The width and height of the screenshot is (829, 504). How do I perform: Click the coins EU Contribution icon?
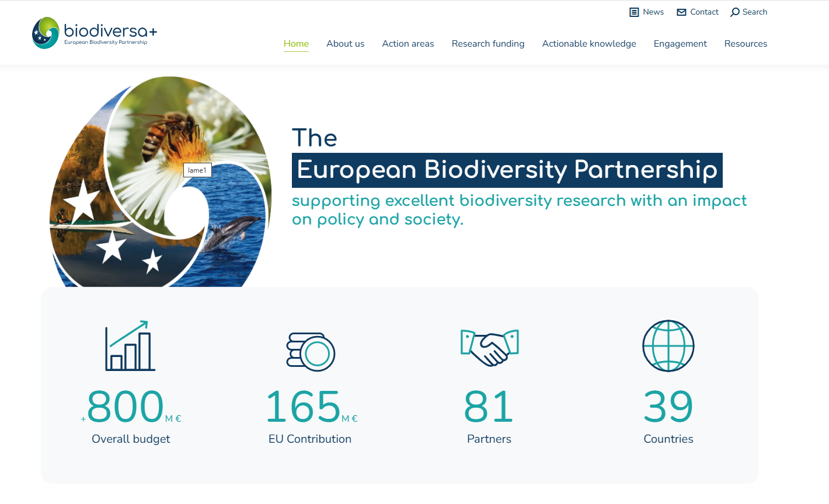click(311, 352)
